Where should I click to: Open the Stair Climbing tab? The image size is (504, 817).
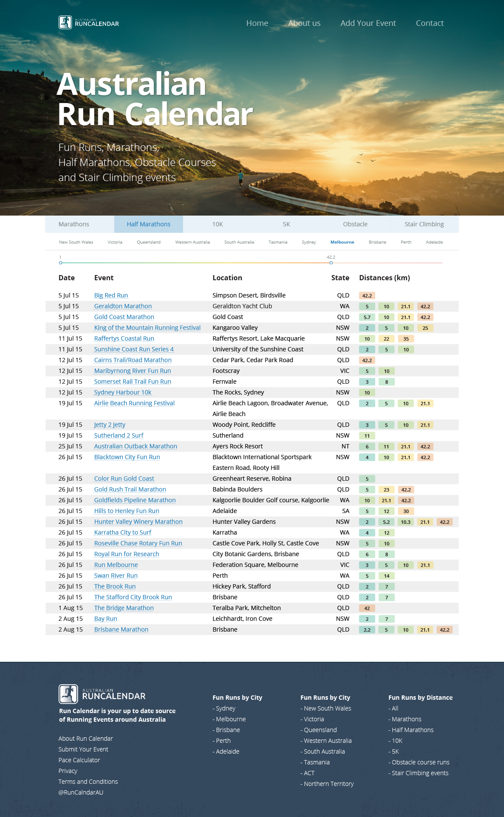point(424,224)
